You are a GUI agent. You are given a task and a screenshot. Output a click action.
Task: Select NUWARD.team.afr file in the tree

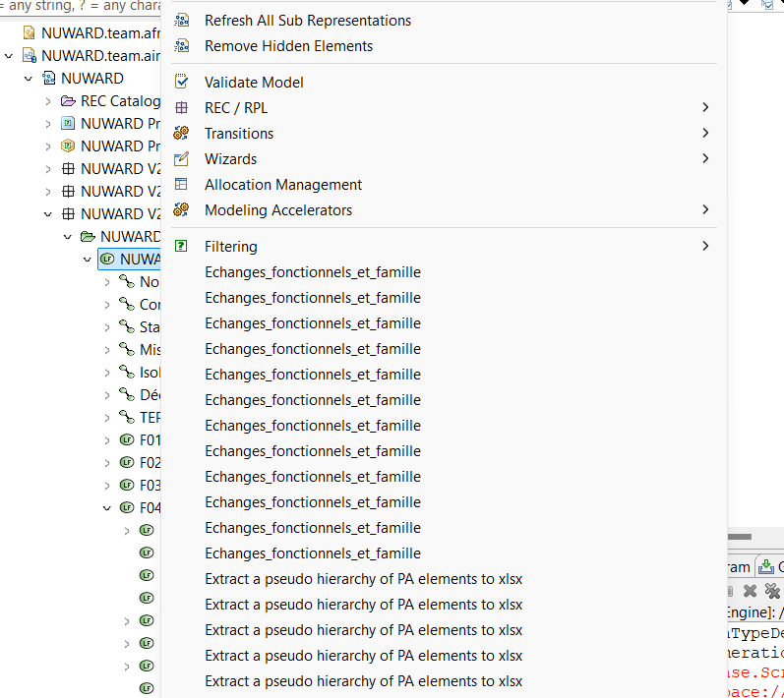click(x=100, y=32)
